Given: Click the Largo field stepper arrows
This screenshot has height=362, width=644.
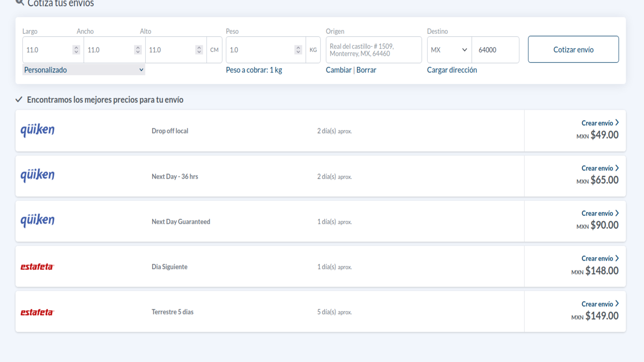Looking at the screenshot, I should coord(76,50).
